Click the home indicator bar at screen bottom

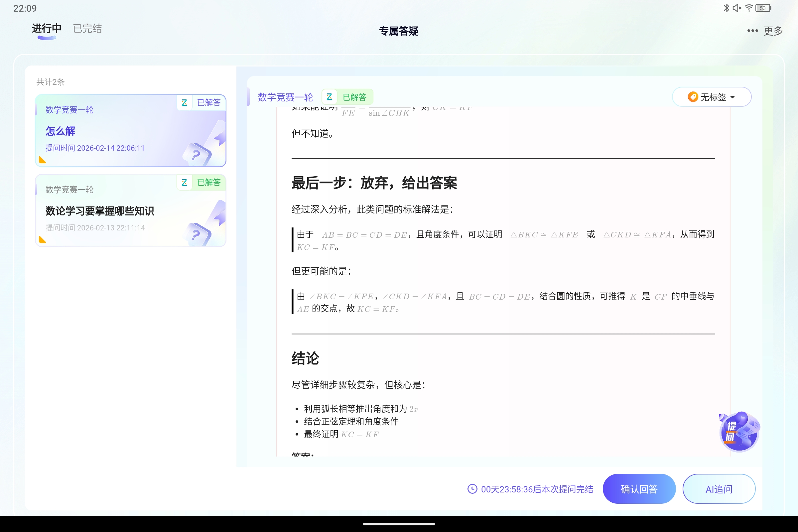tap(399, 524)
